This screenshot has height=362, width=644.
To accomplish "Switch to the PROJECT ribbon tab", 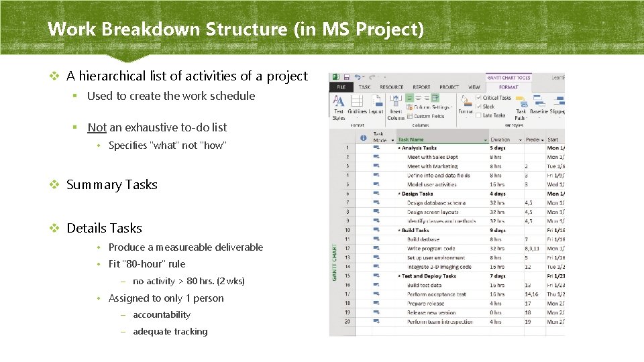I will pos(449,87).
